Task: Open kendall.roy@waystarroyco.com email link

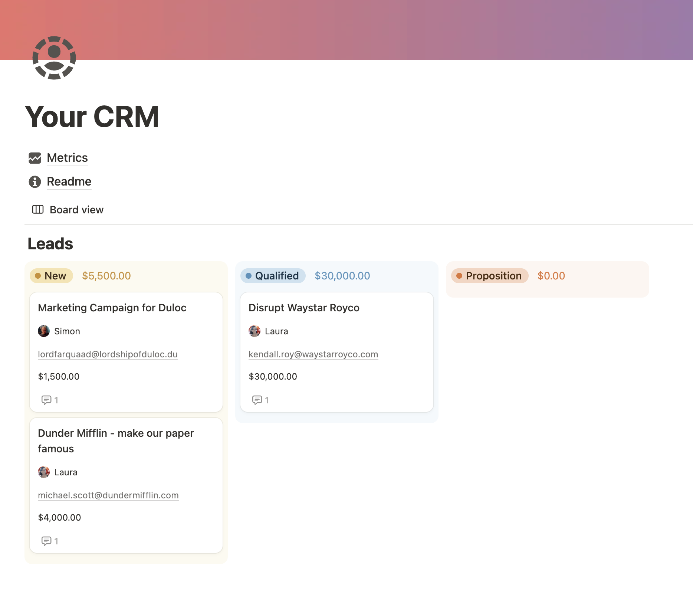Action: coord(313,354)
